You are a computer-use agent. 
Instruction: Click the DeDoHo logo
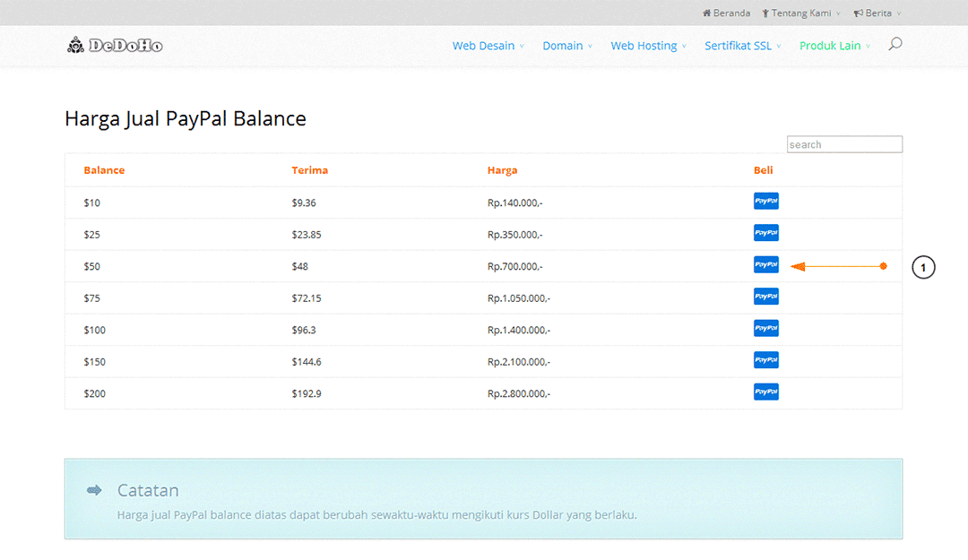click(x=115, y=45)
